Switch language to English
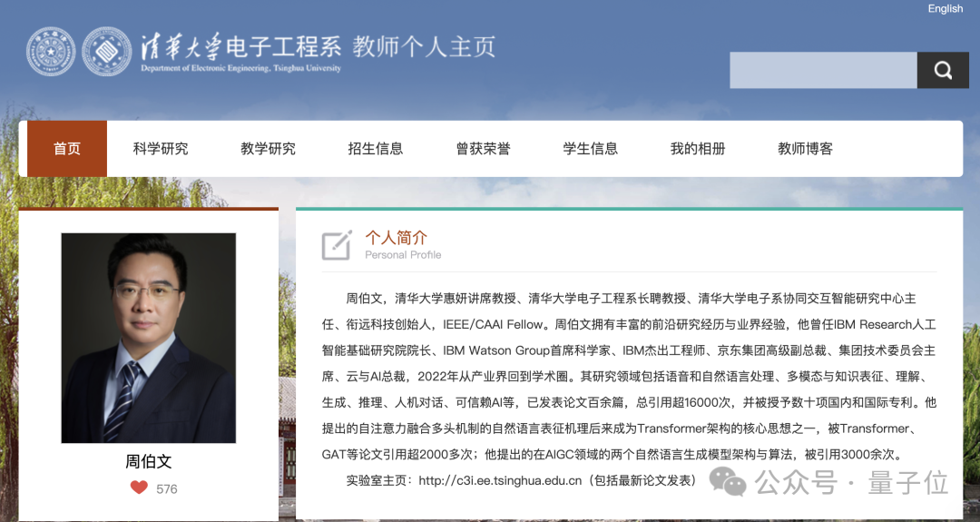 [x=945, y=9]
